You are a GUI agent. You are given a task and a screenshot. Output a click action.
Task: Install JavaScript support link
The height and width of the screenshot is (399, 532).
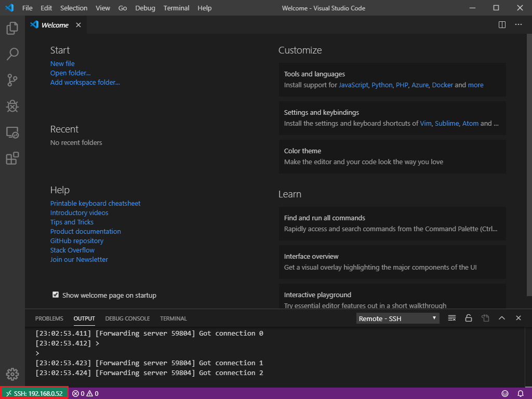353,85
